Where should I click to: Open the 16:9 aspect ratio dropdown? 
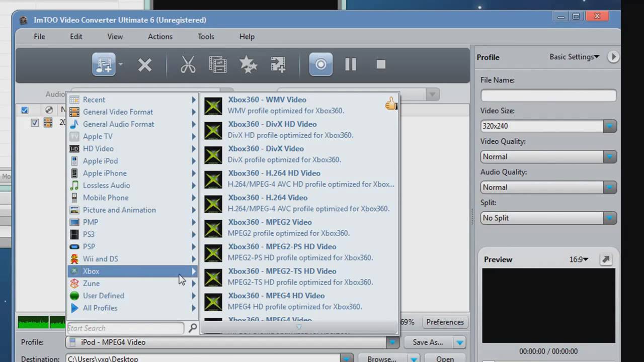(579, 259)
